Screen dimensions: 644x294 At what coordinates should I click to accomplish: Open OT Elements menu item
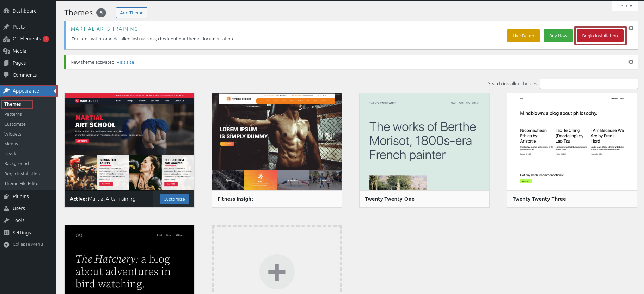pos(28,39)
